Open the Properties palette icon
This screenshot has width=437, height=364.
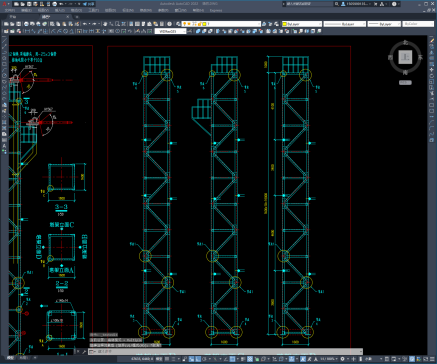pos(131,24)
